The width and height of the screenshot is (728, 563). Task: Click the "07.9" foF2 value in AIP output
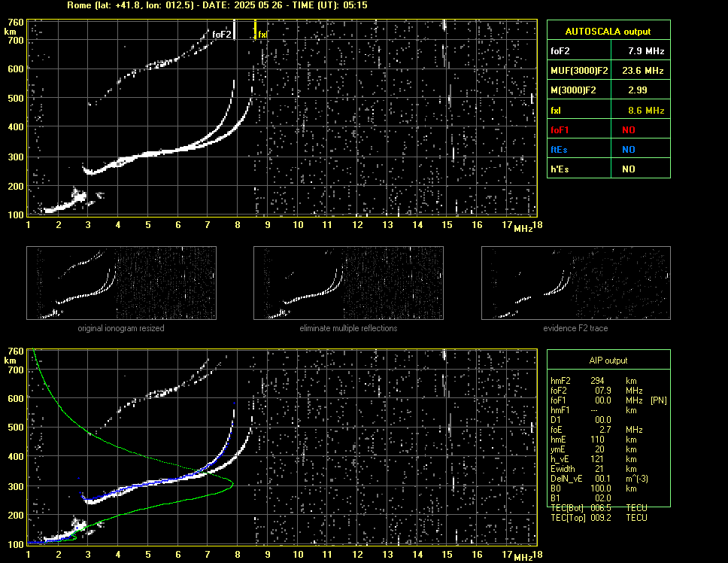coord(602,391)
